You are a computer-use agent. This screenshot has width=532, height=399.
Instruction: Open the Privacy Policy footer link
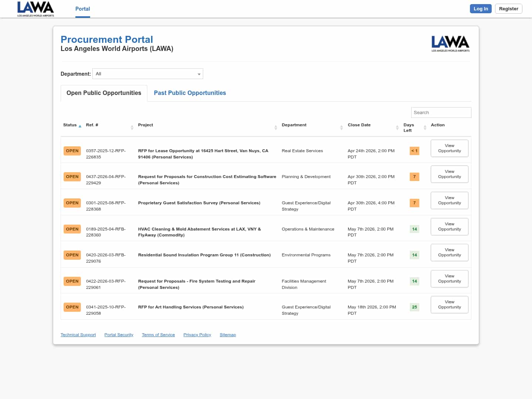pyautogui.click(x=197, y=335)
